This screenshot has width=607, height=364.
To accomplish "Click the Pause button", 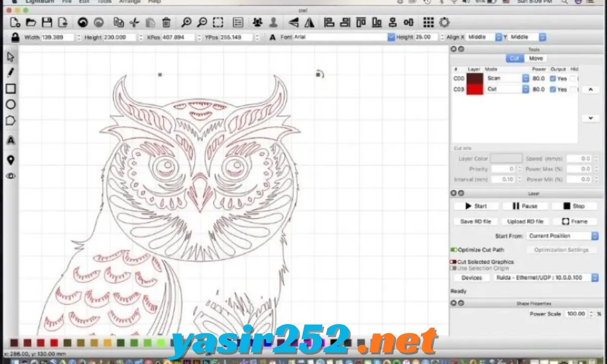I will (x=525, y=206).
